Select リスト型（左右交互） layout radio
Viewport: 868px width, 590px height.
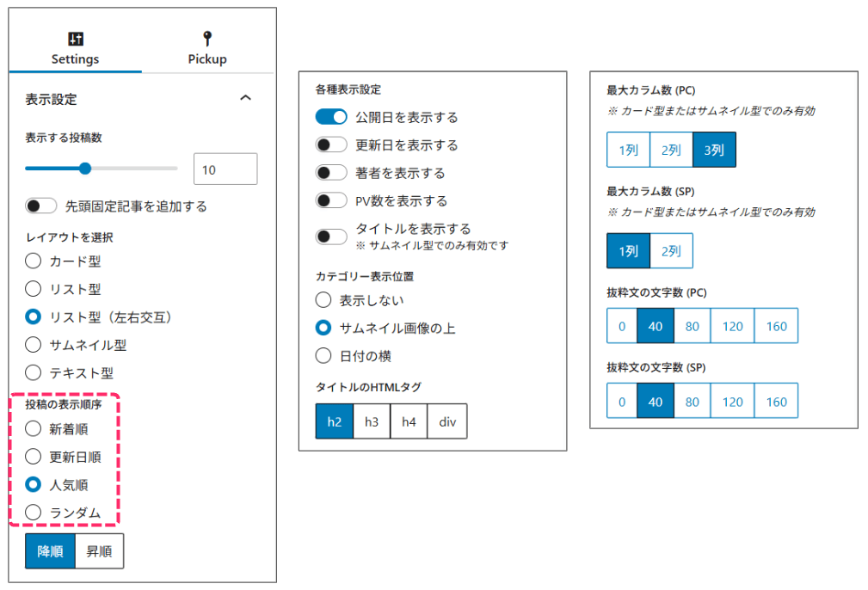point(34,317)
